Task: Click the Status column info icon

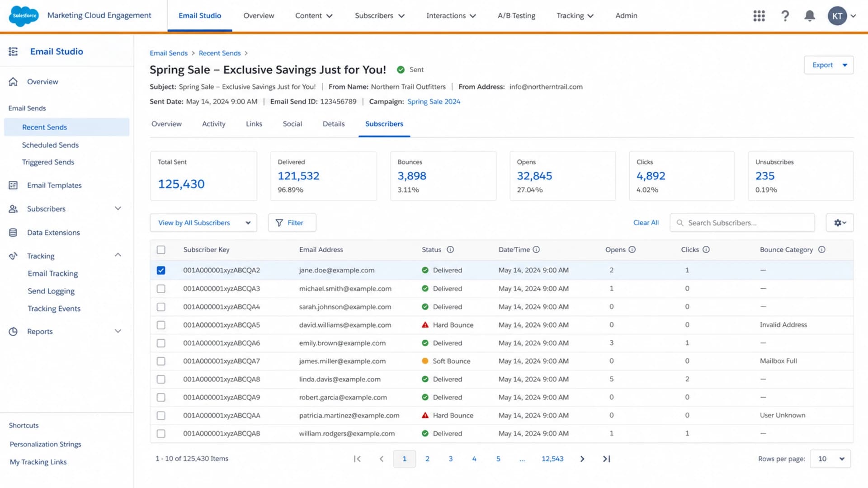Action: (x=450, y=249)
